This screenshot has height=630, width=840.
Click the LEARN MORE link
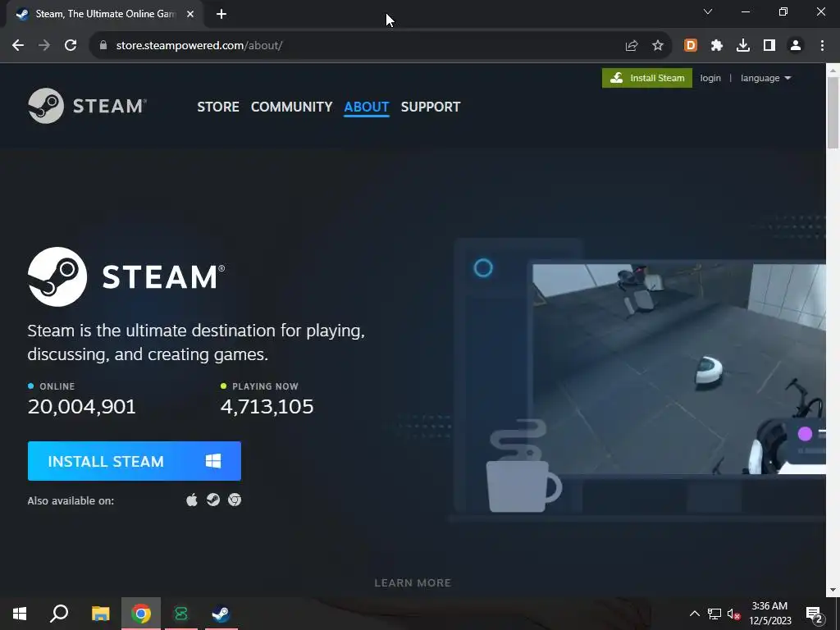(x=413, y=583)
